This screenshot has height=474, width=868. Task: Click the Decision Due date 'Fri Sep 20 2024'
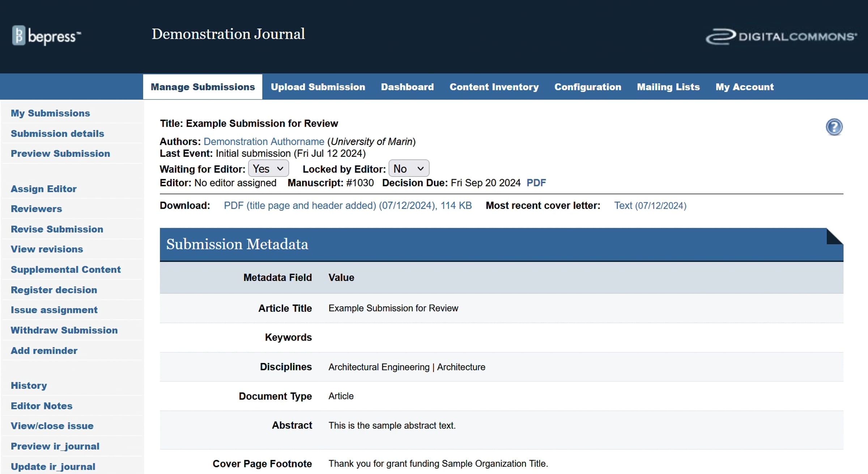(x=486, y=183)
